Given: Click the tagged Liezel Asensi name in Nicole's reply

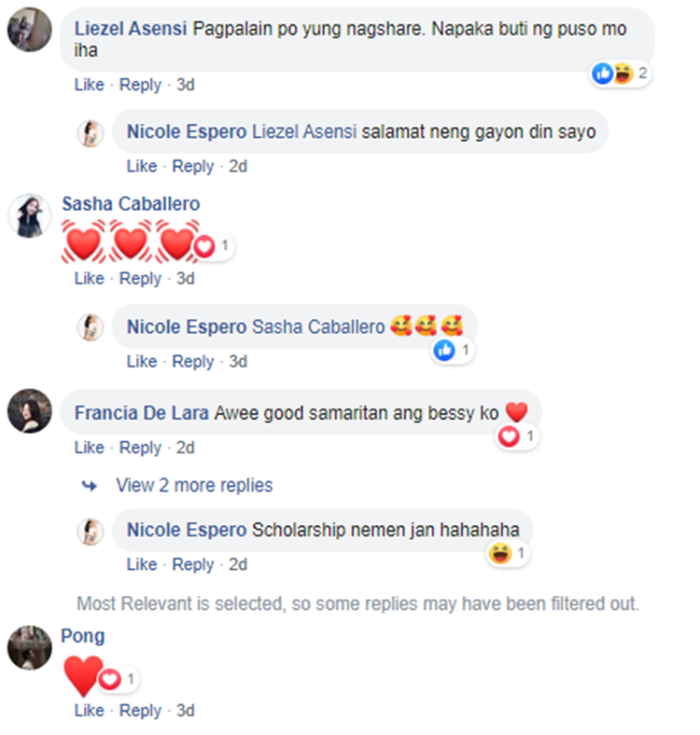Looking at the screenshot, I should pyautogui.click(x=304, y=132).
